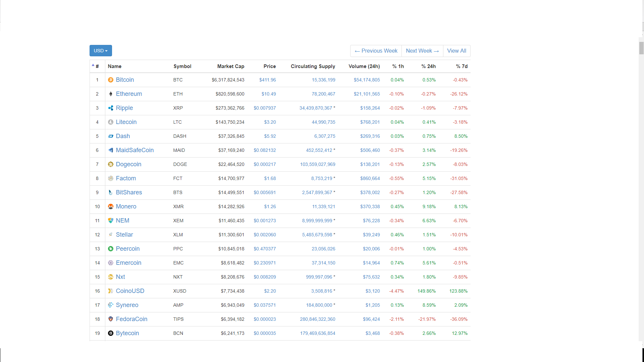This screenshot has height=362, width=644.
Task: Click the FedoraCoin logo icon
Action: (x=111, y=319)
